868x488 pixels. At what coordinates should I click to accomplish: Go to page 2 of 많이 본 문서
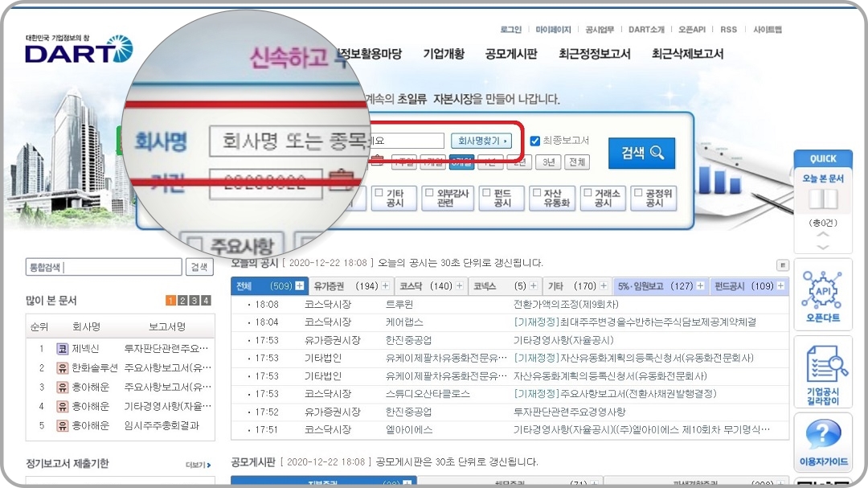pyautogui.click(x=182, y=300)
